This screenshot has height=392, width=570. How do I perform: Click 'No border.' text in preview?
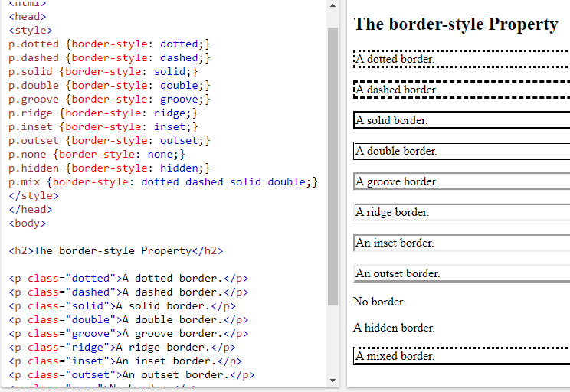379,302
